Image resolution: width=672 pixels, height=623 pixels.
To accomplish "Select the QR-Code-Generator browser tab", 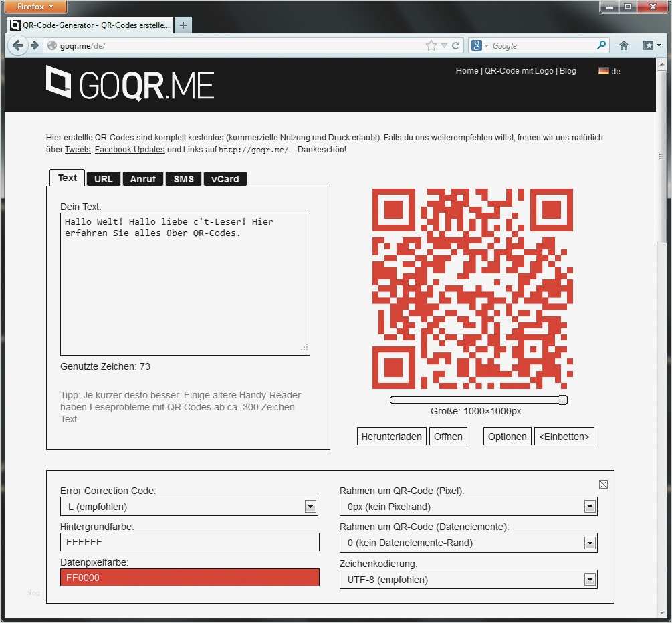I will click(x=91, y=25).
